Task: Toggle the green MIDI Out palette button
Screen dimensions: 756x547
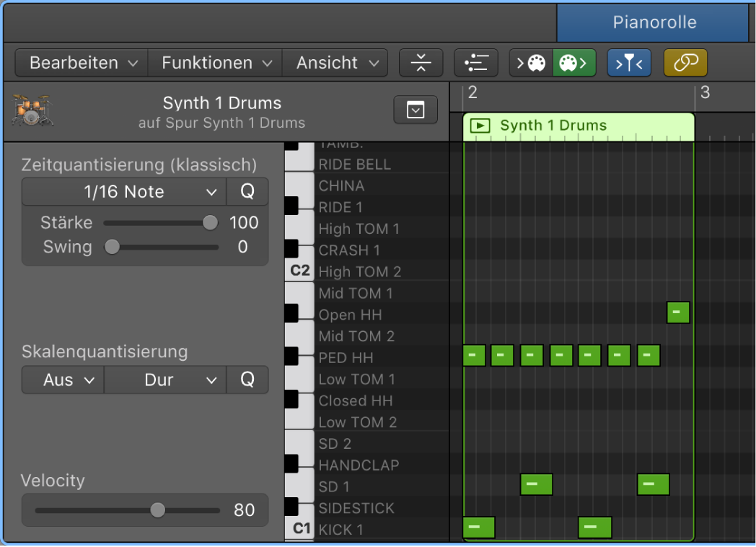Action: [574, 63]
